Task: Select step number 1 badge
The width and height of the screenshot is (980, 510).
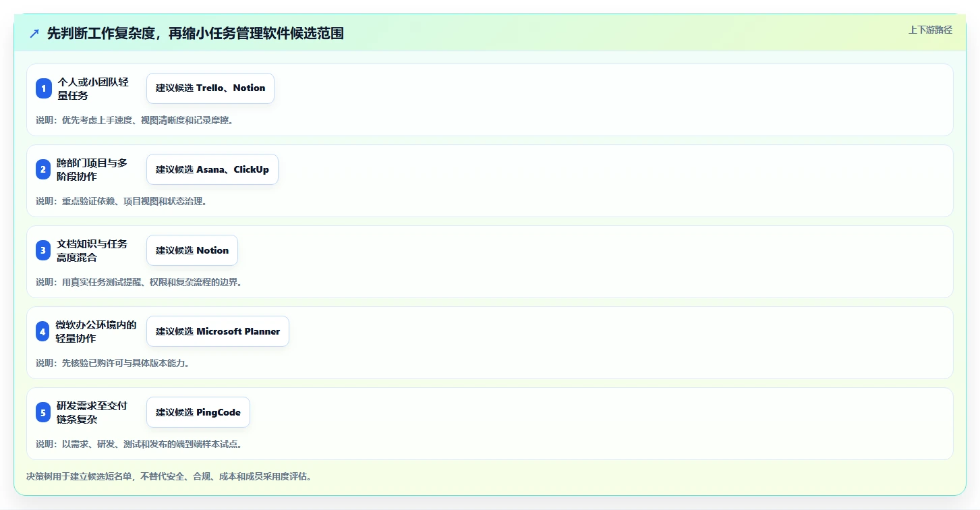Action: (44, 88)
